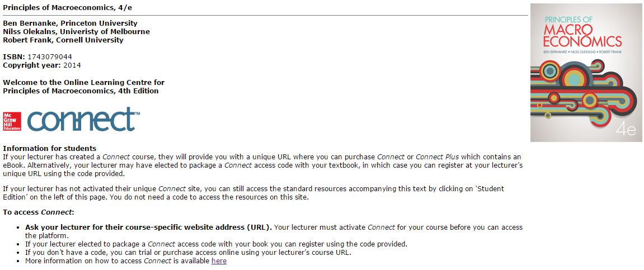Select the ISBN number 1743079044

coord(49,57)
